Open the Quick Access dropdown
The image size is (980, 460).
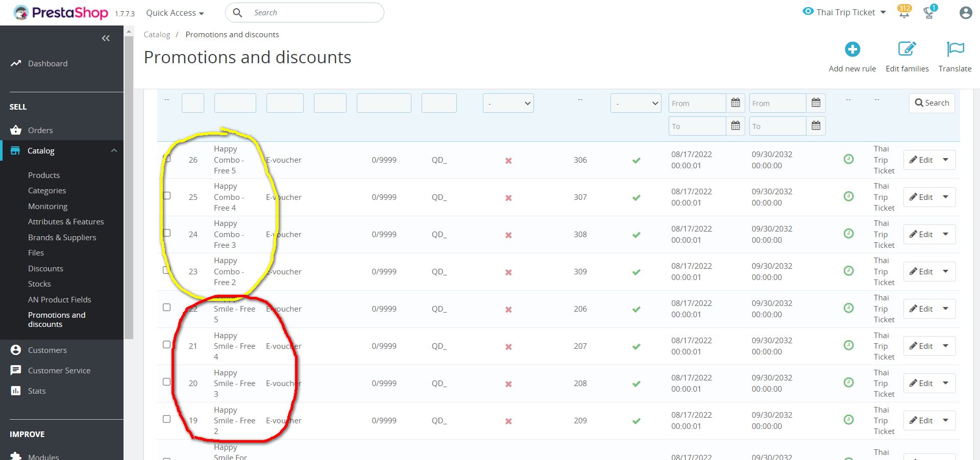[175, 13]
